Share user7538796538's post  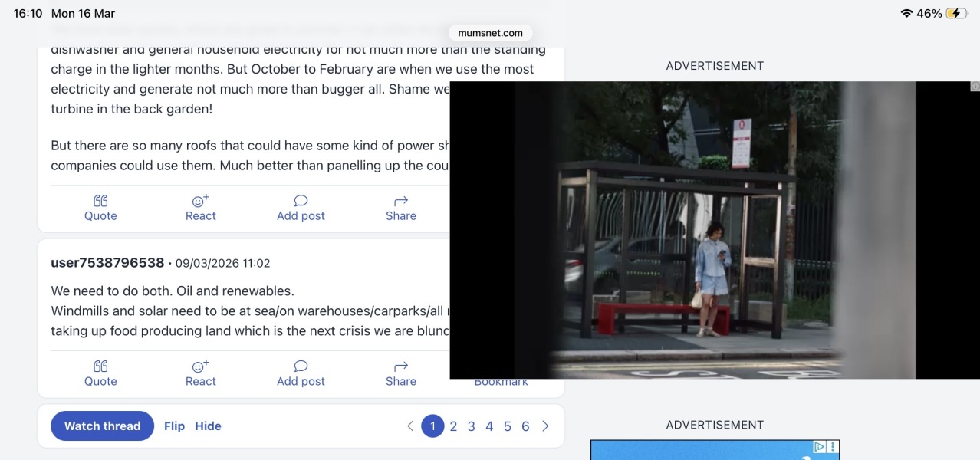click(400, 373)
